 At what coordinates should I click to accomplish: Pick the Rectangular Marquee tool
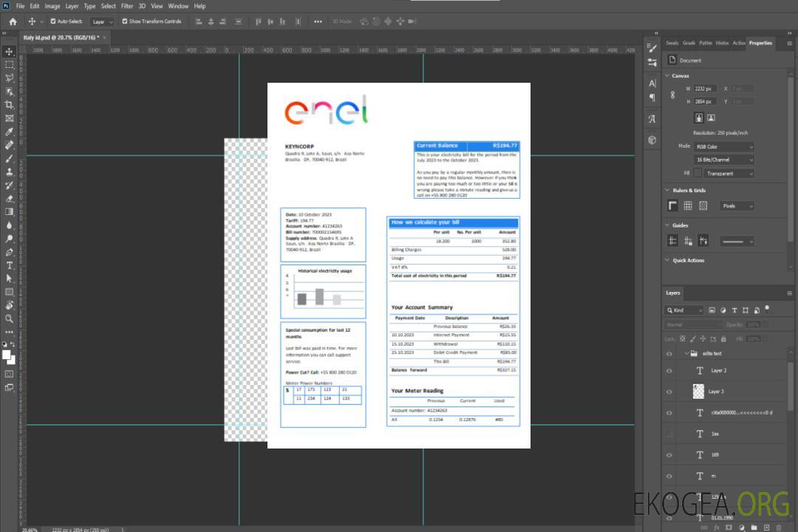point(10,64)
